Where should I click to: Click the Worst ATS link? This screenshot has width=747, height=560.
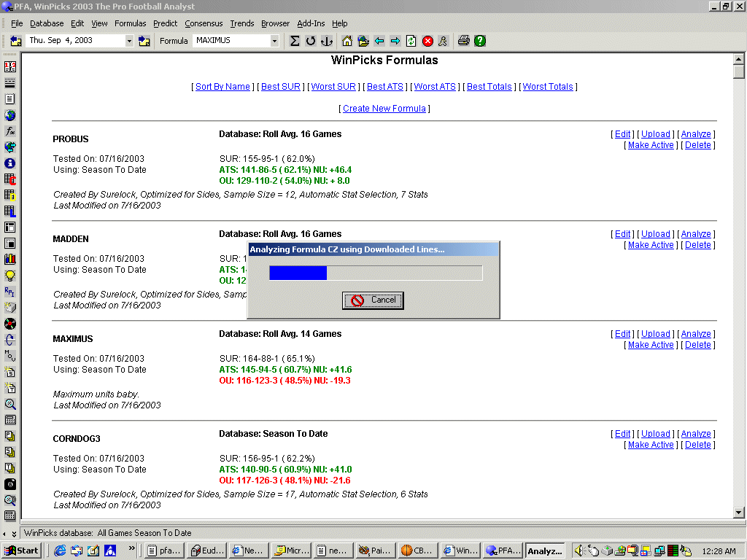[435, 87]
